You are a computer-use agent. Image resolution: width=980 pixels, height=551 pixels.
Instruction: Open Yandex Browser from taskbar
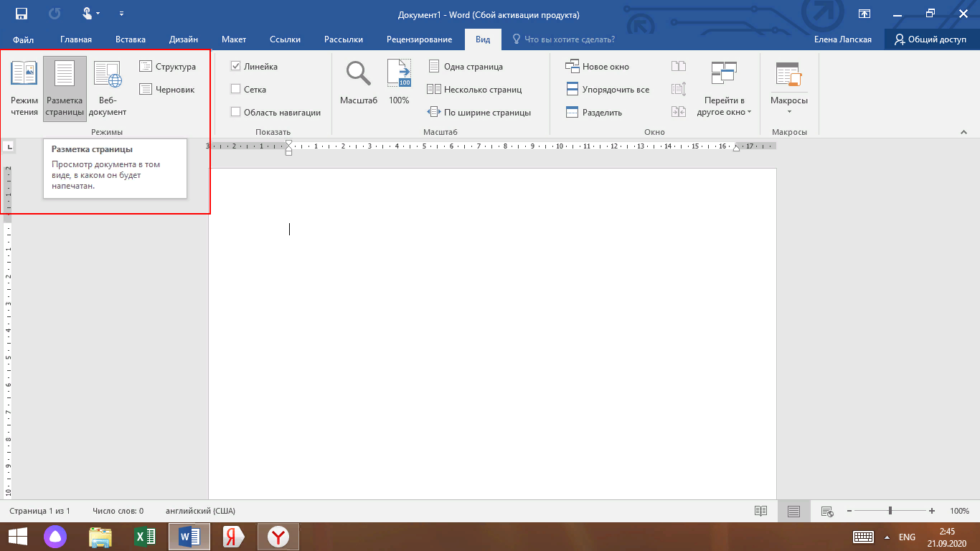[278, 537]
